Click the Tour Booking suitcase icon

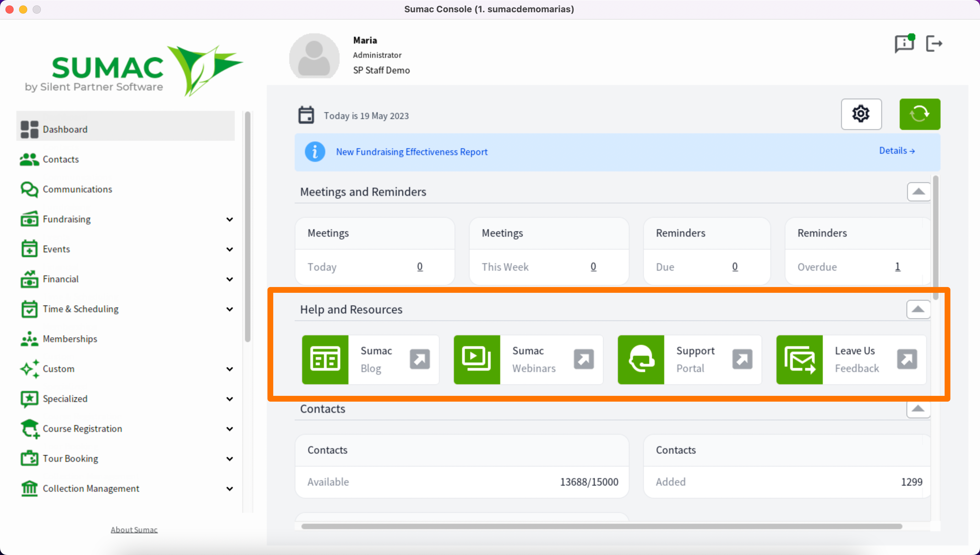pos(29,458)
